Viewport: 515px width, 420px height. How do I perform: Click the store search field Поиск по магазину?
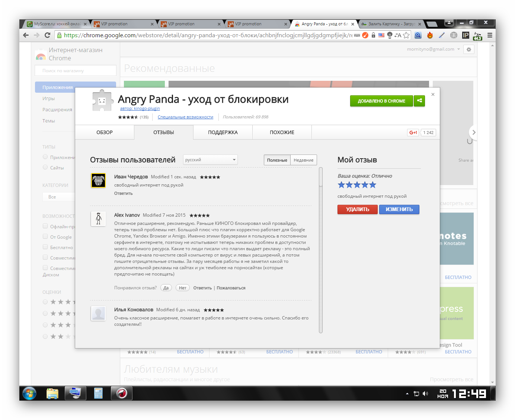point(76,70)
